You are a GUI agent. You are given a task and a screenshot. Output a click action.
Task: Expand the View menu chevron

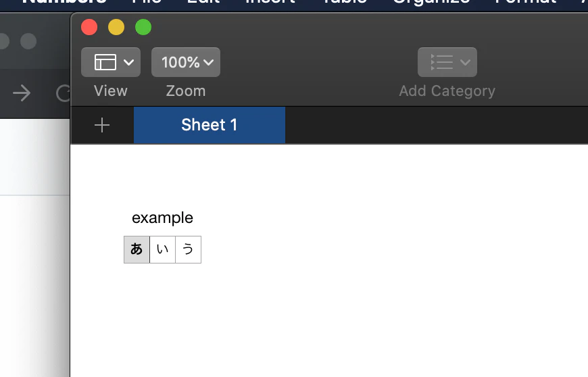click(x=129, y=62)
